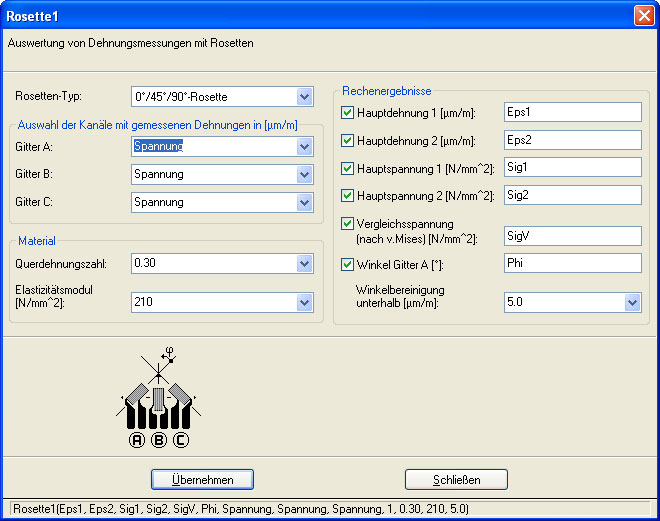Disable Hauptspannung 1 result
660x521 pixels.
coord(348,169)
